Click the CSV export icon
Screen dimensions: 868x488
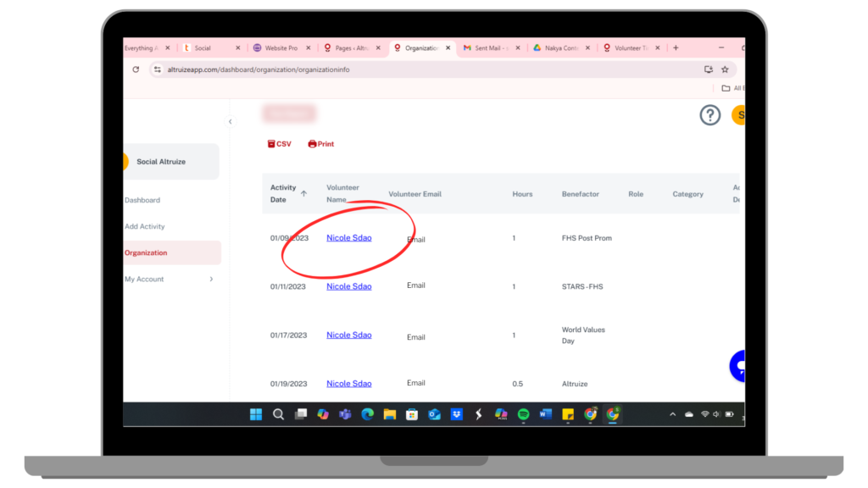pos(271,144)
